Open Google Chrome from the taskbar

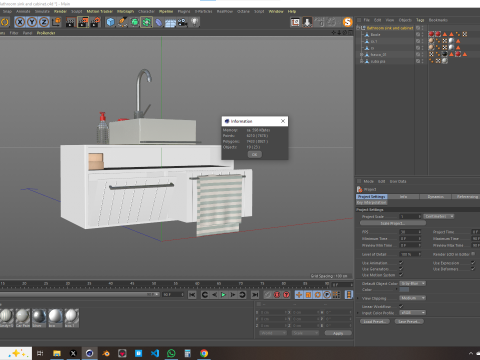pos(204,353)
